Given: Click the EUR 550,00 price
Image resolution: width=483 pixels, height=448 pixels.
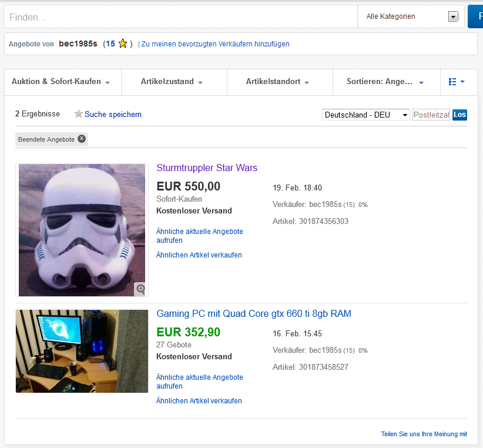Looking at the screenshot, I should click(189, 186).
